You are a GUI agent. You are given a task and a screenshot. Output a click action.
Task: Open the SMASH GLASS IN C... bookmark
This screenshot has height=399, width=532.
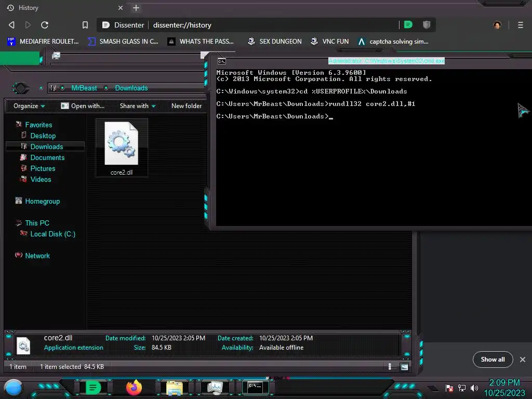123,42
